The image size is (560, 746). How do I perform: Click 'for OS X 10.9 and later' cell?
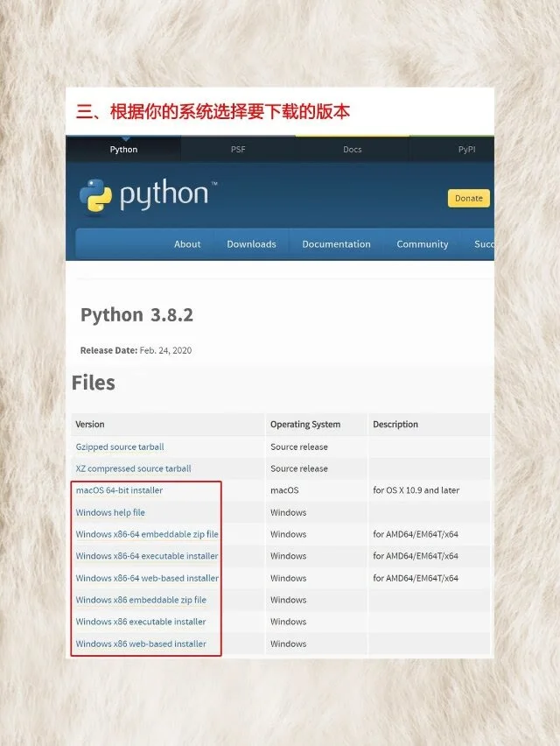point(416,490)
